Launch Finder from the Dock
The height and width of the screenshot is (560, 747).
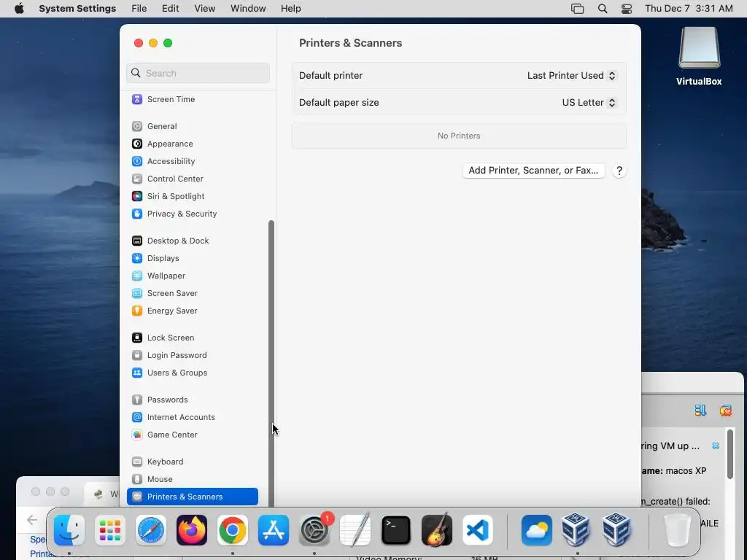pos(69,530)
